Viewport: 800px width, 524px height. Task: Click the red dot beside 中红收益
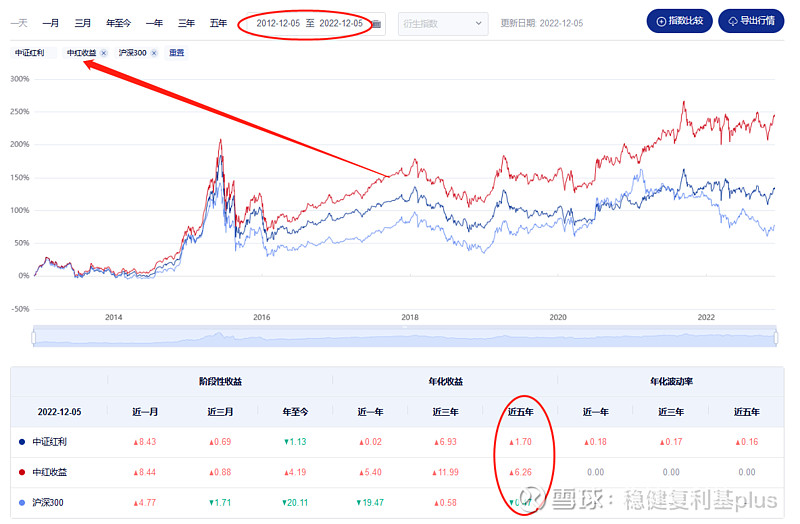click(x=22, y=472)
